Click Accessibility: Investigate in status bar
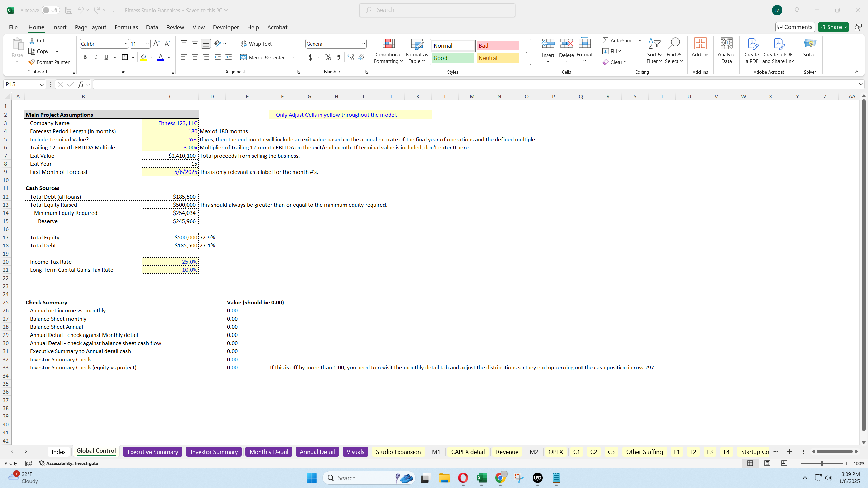Screen dimensions: 868x488 [68, 463]
